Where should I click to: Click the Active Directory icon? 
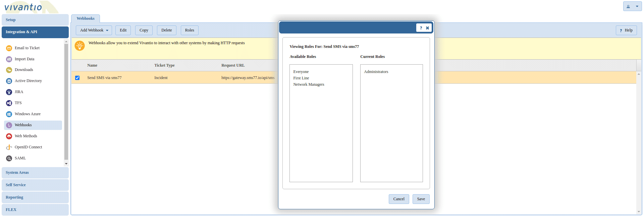[9, 81]
